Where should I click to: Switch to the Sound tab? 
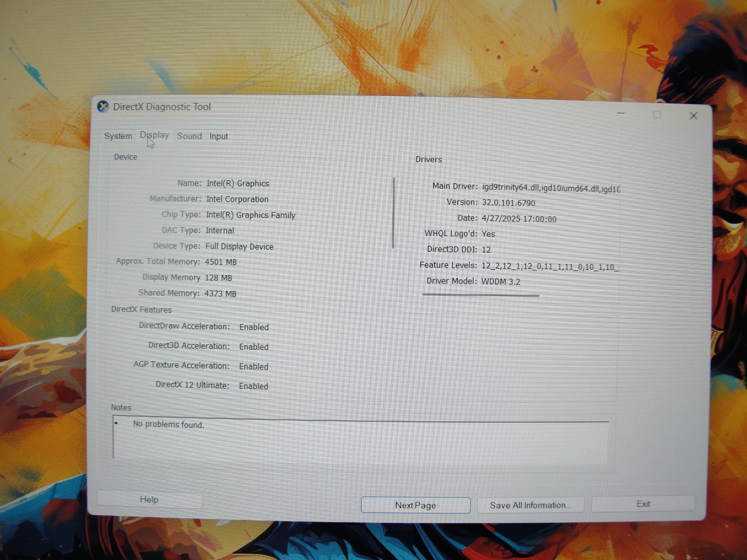(189, 136)
